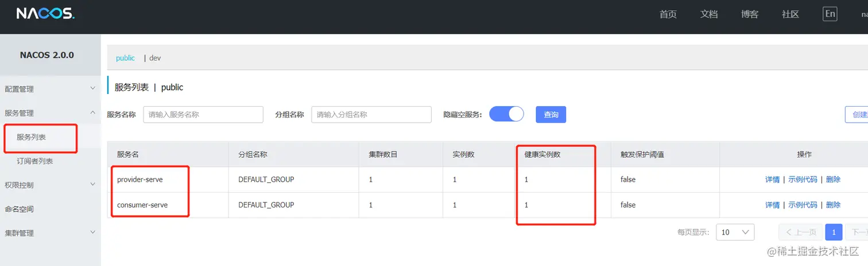868x266 pixels.
Task: Click false value in provider-serve row
Action: [x=628, y=179]
